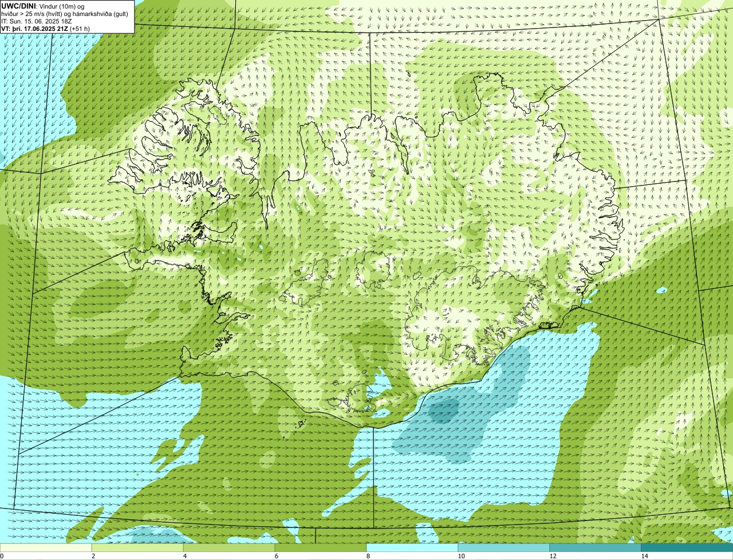Click the legend scale label "6"

[x=277, y=556]
